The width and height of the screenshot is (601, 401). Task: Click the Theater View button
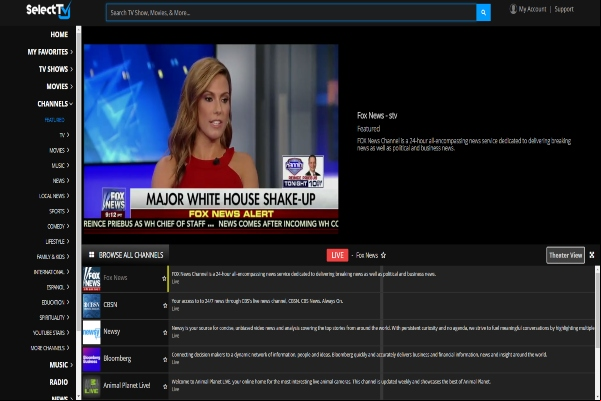click(565, 255)
